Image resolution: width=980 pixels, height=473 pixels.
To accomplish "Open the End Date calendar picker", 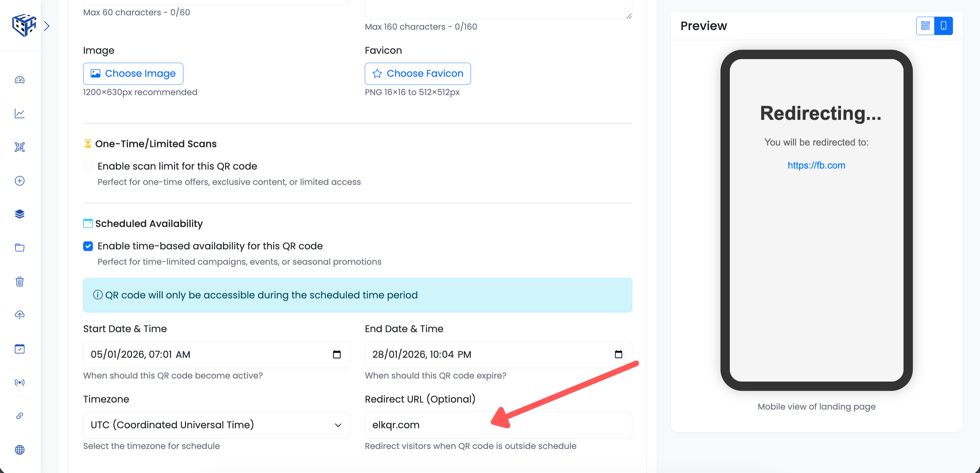I will point(619,354).
